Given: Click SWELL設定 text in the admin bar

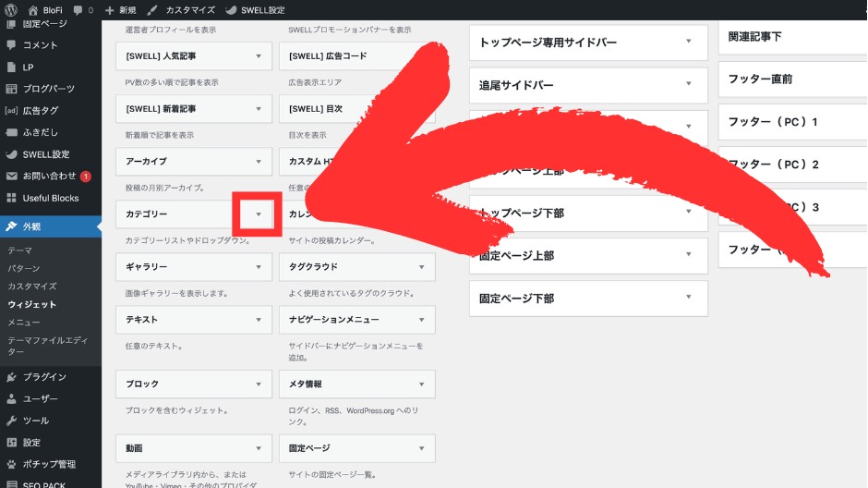Looking at the screenshot, I should point(263,10).
